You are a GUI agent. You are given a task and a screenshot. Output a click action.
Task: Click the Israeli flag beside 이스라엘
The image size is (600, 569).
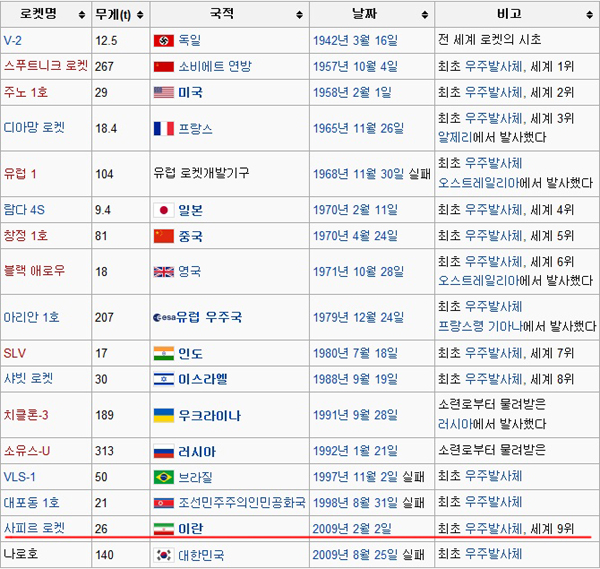click(x=163, y=379)
